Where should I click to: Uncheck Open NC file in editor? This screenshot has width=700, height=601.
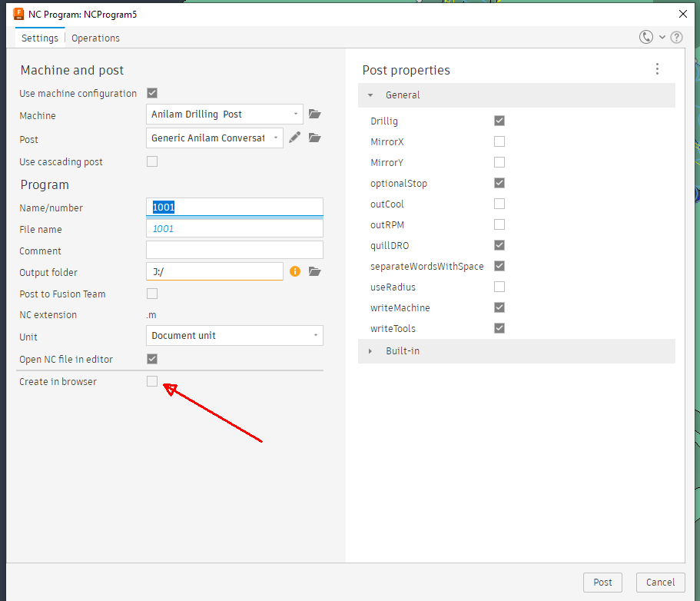151,358
